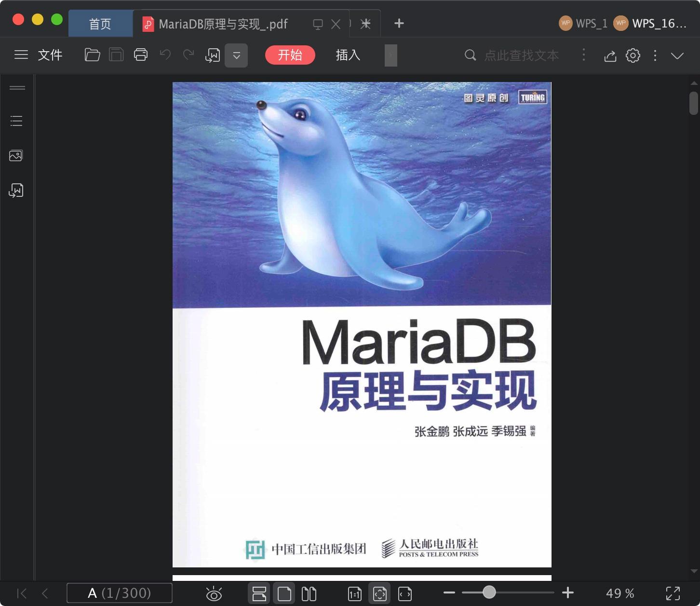Open the WPS_1 account

[x=583, y=23]
